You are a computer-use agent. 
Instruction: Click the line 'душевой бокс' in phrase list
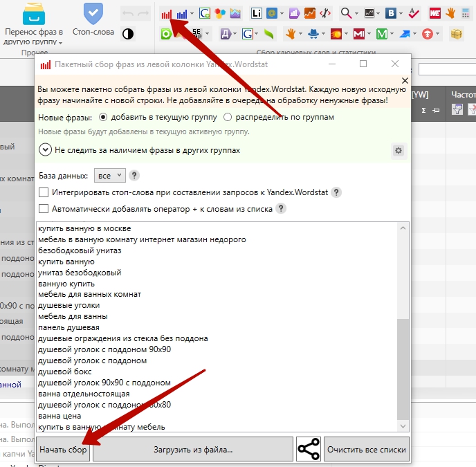point(64,372)
